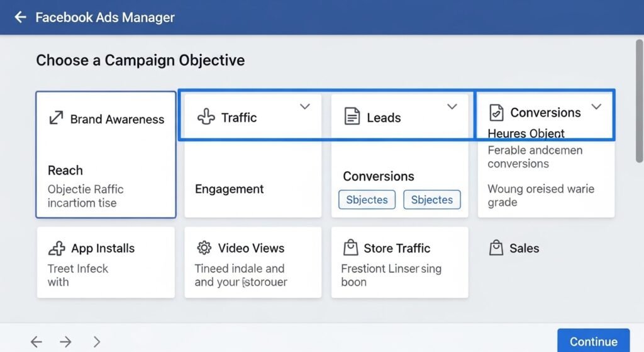The width and height of the screenshot is (644, 352).
Task: Click the Ferable andcemen conversions description
Action: (x=535, y=157)
